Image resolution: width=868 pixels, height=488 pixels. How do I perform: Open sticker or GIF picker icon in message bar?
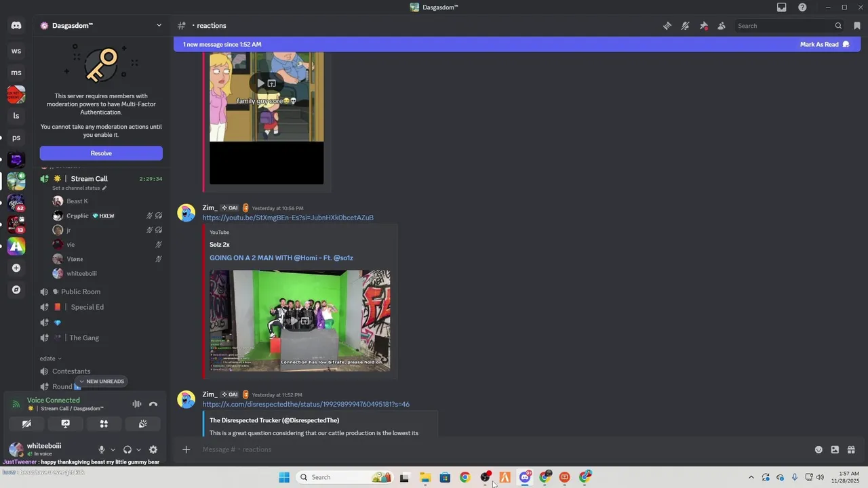click(835, 449)
